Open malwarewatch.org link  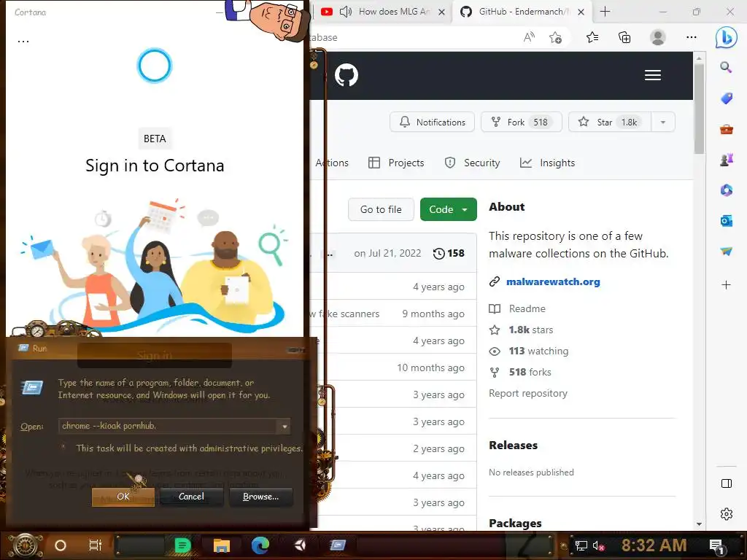click(553, 281)
